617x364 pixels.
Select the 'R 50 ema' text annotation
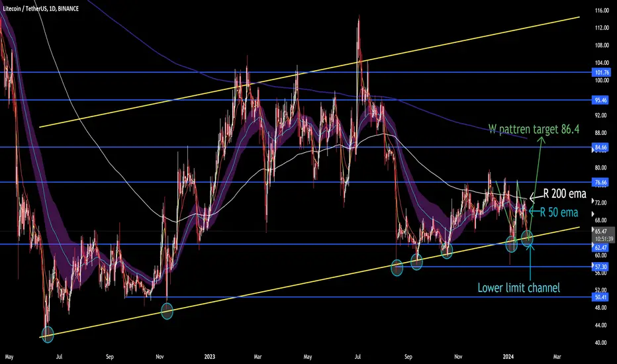[x=559, y=212]
